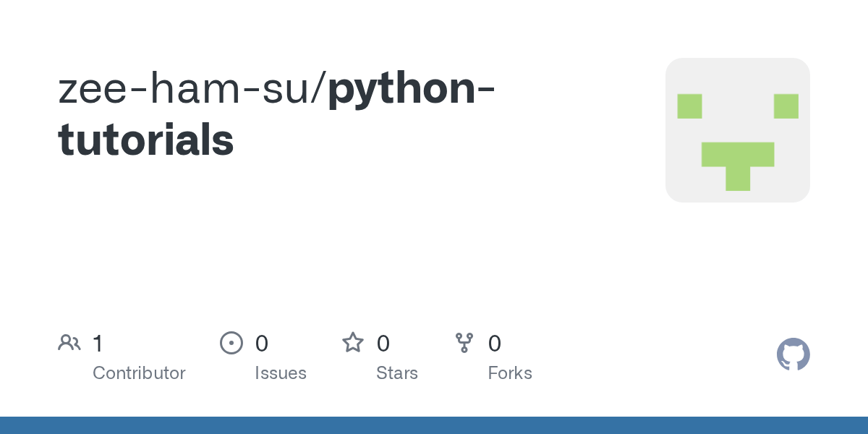Select the Issues label
Screen dimensions: 868x434
[x=281, y=373]
